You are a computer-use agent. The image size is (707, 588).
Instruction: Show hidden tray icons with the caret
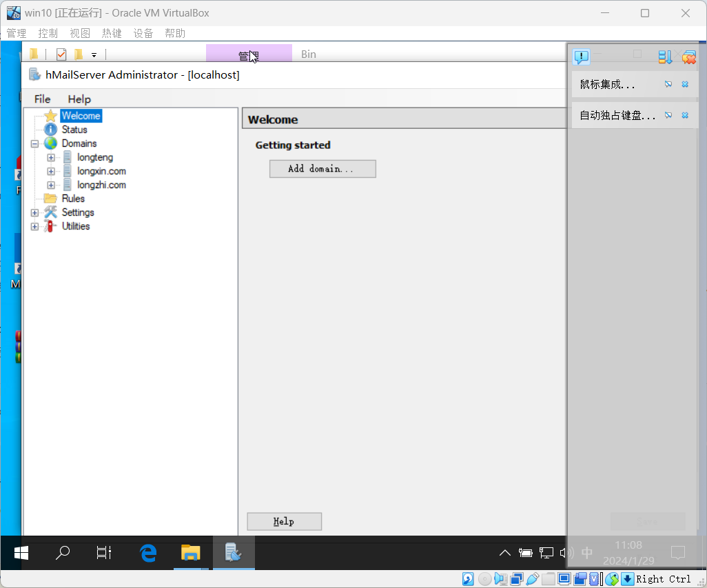505,553
